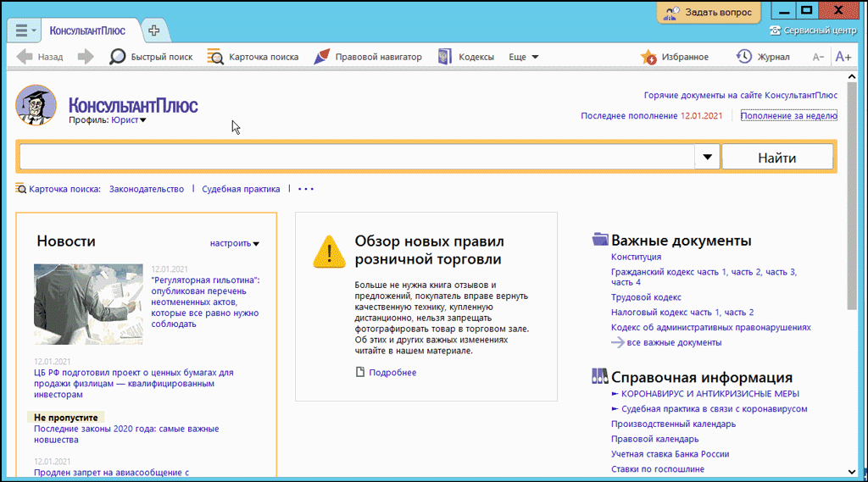Click Справочная информация books icon
The width and height of the screenshot is (868, 482).
point(600,376)
